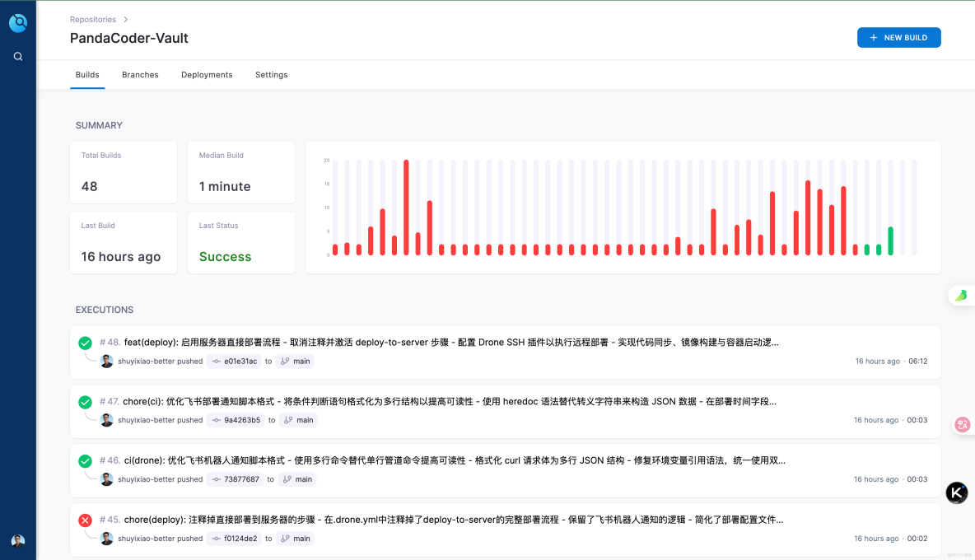Click your profile avatar at the sidebar bottom

point(17,541)
